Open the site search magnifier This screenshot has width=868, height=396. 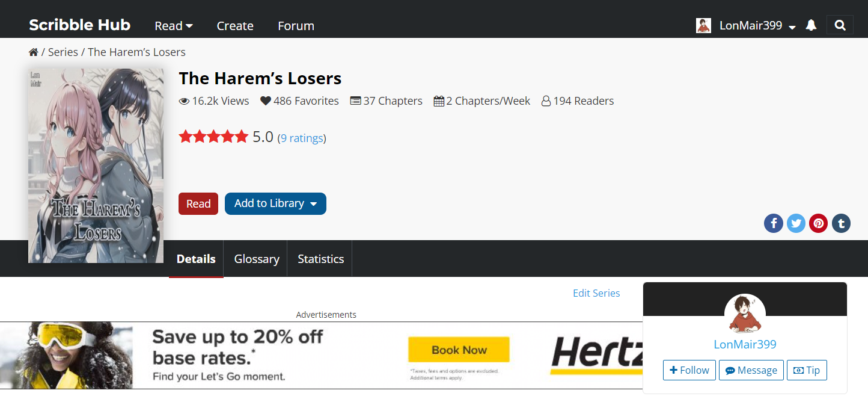click(x=840, y=25)
